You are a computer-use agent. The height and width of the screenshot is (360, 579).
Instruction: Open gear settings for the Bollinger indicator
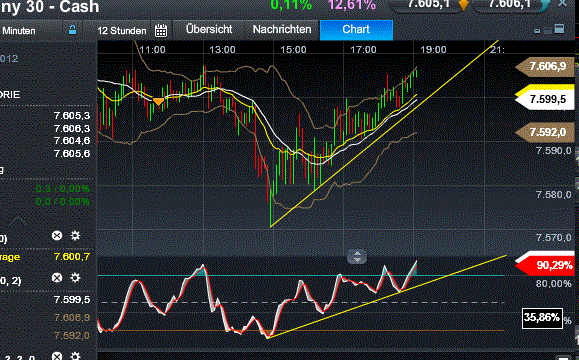point(75,278)
